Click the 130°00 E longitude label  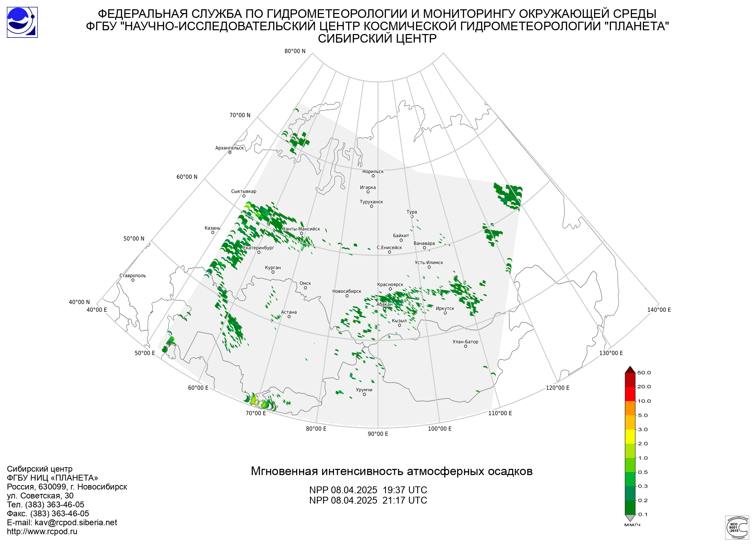click(611, 353)
